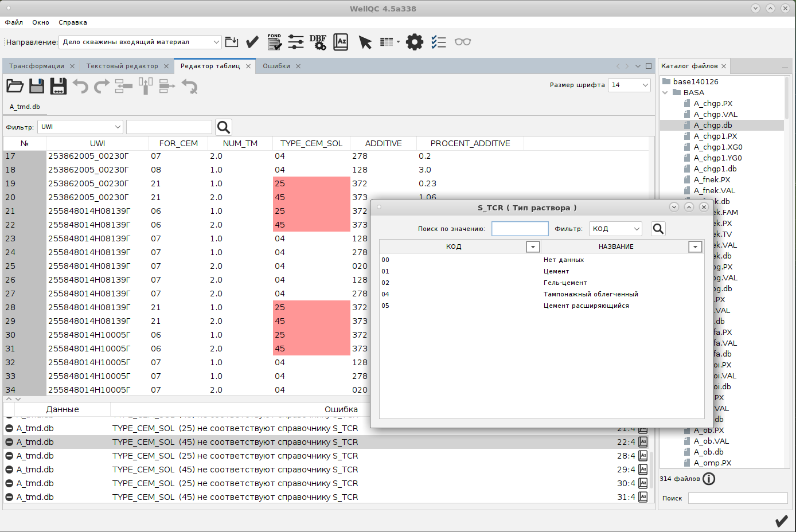Click the Save As floppy icon
Image resolution: width=796 pixels, height=532 pixels.
coord(58,87)
